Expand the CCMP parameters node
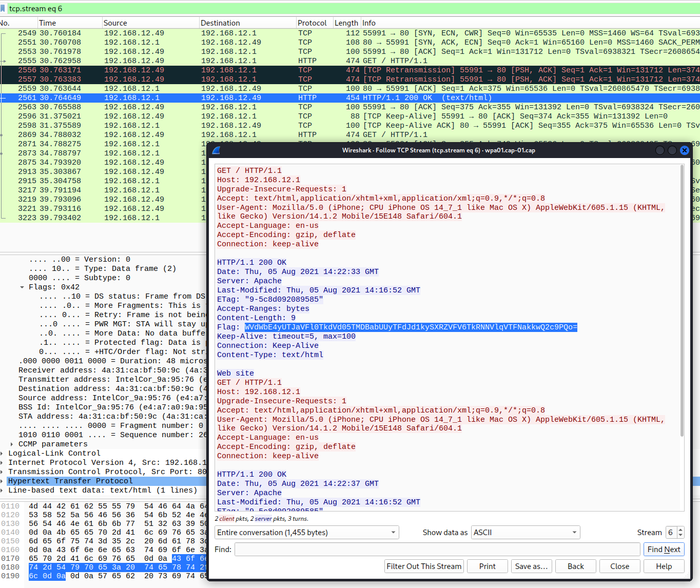This screenshot has width=700, height=588. click(x=12, y=444)
